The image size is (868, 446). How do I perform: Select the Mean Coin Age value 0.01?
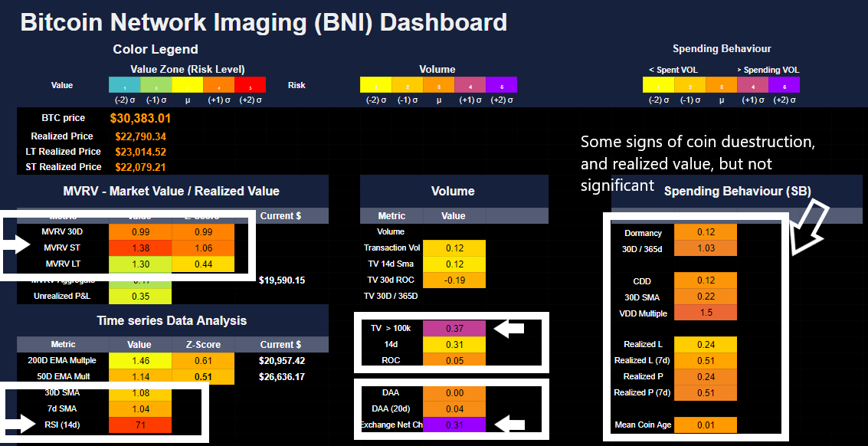coord(706,425)
